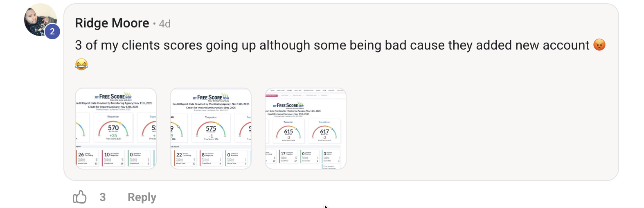View the like count of 3

point(103,197)
